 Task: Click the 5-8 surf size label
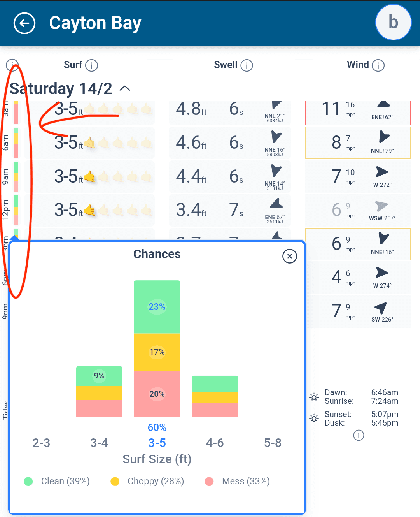273,443
